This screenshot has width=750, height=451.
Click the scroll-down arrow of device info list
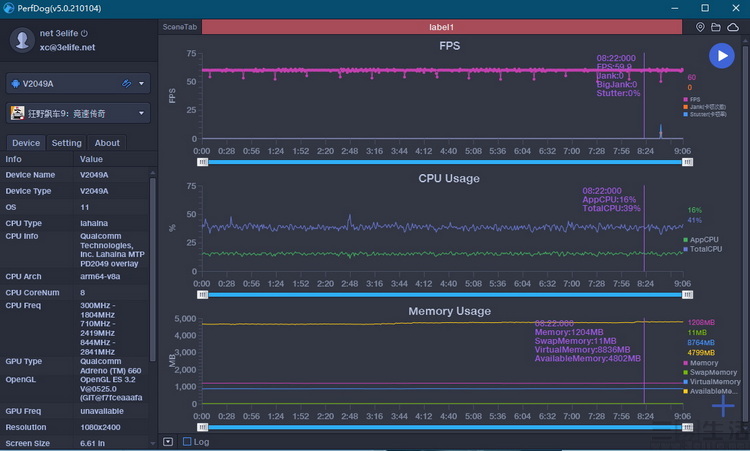(x=153, y=444)
